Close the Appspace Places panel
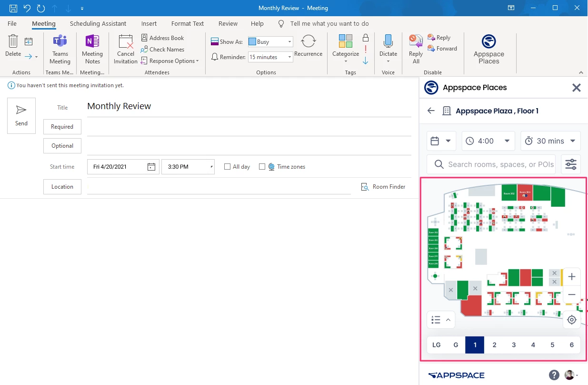 pyautogui.click(x=576, y=88)
